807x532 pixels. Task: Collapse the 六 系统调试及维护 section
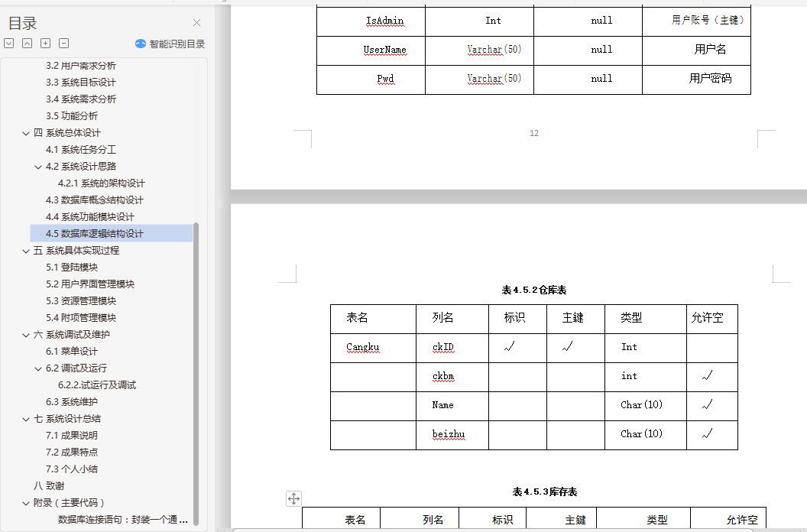tap(26, 336)
